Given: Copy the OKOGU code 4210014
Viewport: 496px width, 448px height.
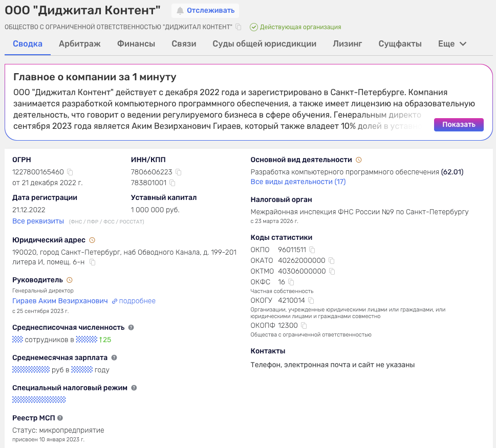Looking at the screenshot, I should (311, 300).
